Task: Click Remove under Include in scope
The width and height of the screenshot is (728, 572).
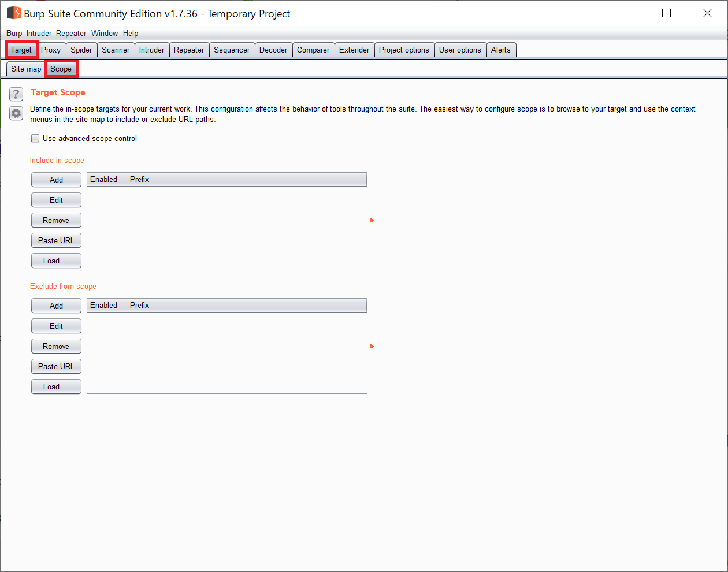Action: point(56,220)
